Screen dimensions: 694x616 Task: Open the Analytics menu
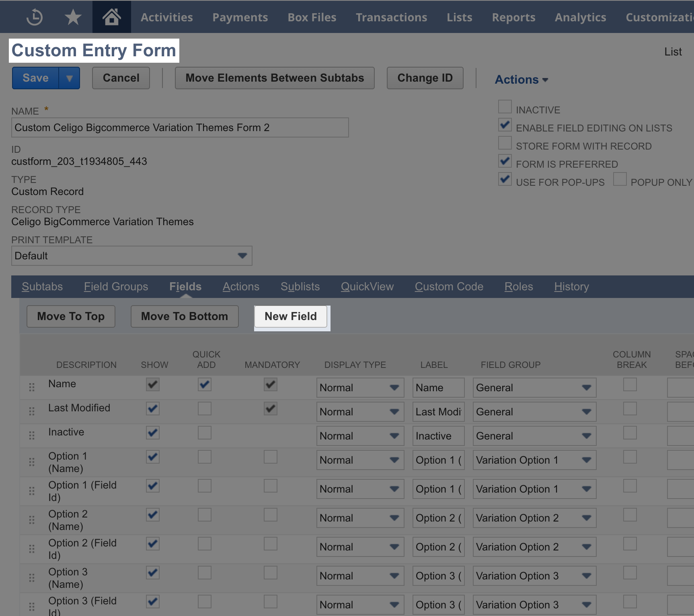tap(581, 17)
